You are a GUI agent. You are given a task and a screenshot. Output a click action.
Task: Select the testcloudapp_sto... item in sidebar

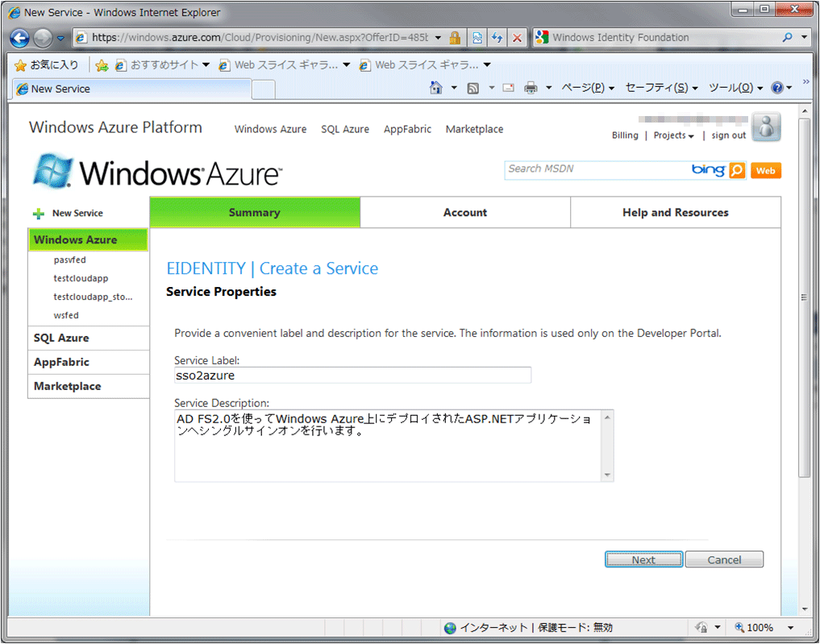coord(93,297)
